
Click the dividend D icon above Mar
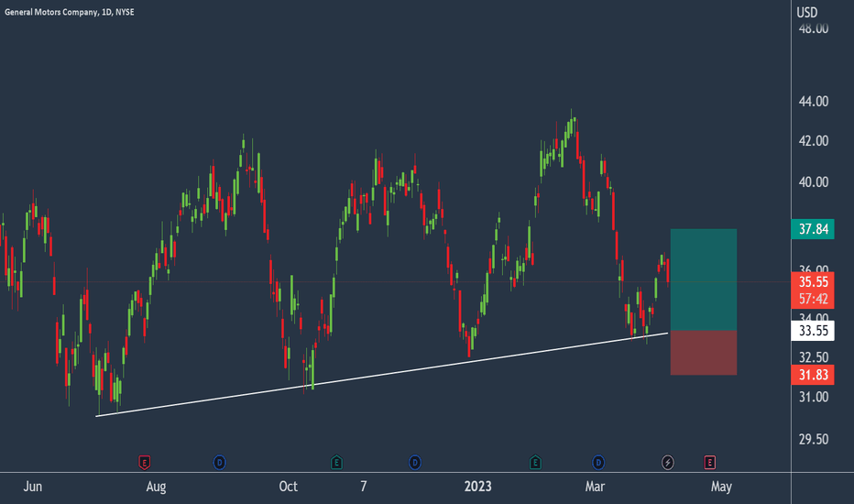[x=598, y=463]
